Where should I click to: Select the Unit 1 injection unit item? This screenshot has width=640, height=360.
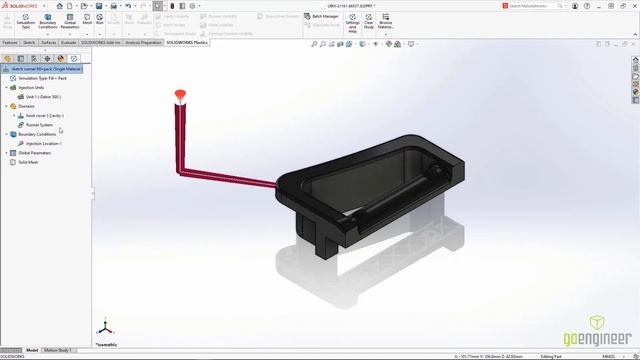pos(39,97)
